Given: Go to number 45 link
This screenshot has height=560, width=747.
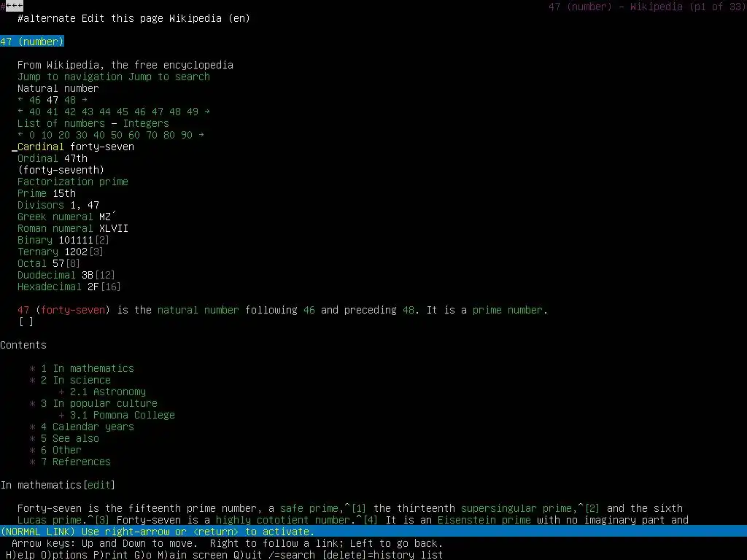Looking at the screenshot, I should (123, 112).
